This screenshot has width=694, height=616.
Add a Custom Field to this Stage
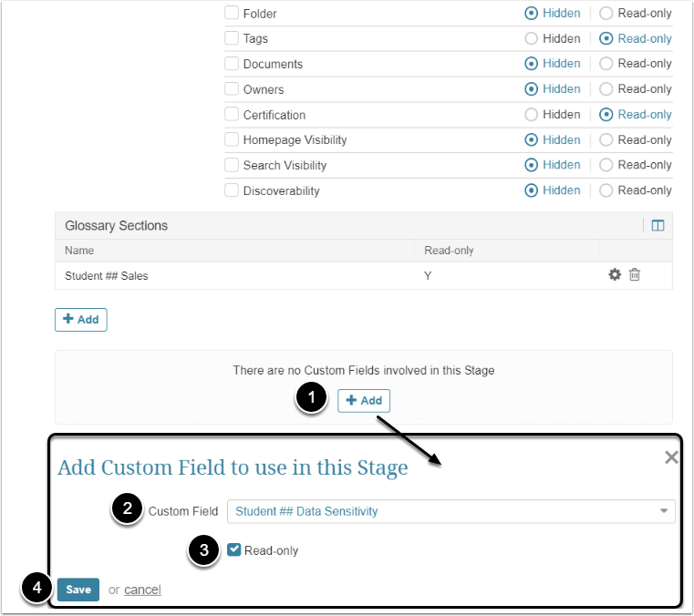pos(364,401)
